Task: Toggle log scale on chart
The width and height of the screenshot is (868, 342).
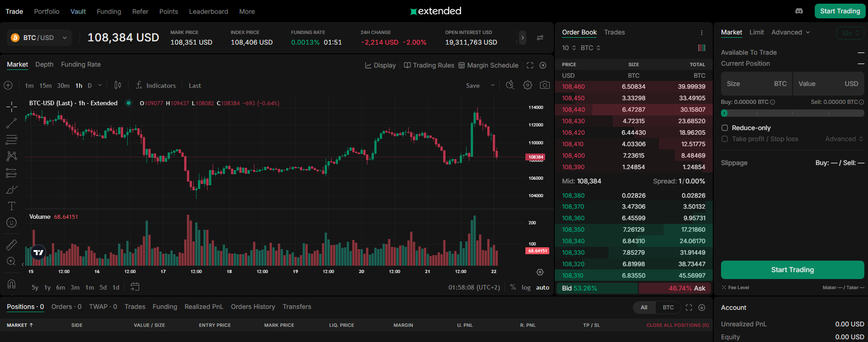Action: (526, 287)
